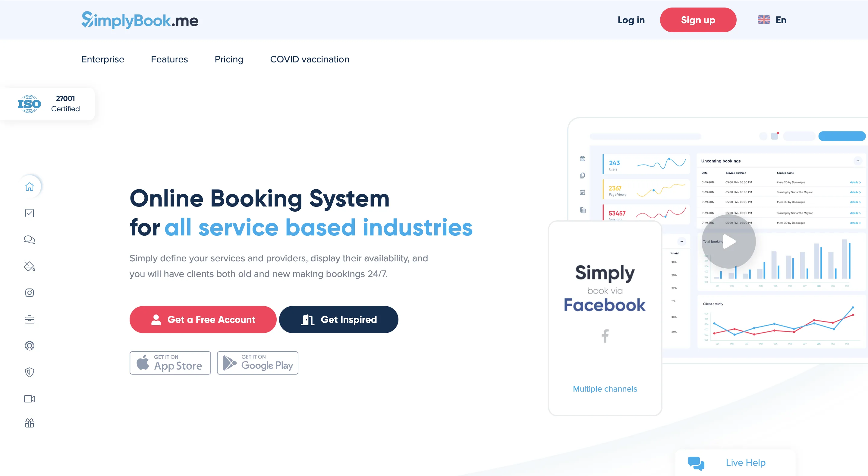Viewport: 868px width, 476px height.
Task: Click the Log in link
Action: [631, 20]
